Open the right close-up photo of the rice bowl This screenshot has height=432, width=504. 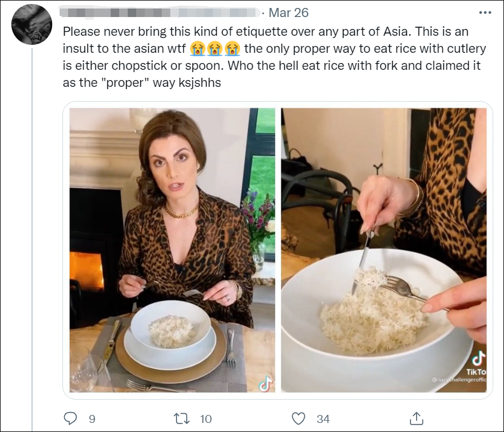384,250
